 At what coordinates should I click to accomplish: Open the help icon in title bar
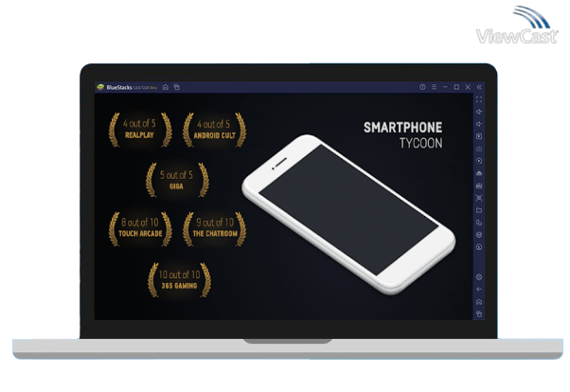coord(422,87)
